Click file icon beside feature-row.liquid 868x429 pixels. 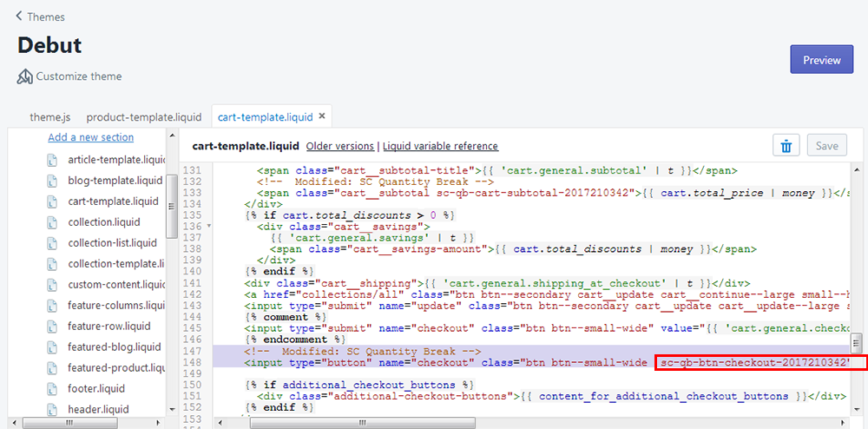point(52,327)
